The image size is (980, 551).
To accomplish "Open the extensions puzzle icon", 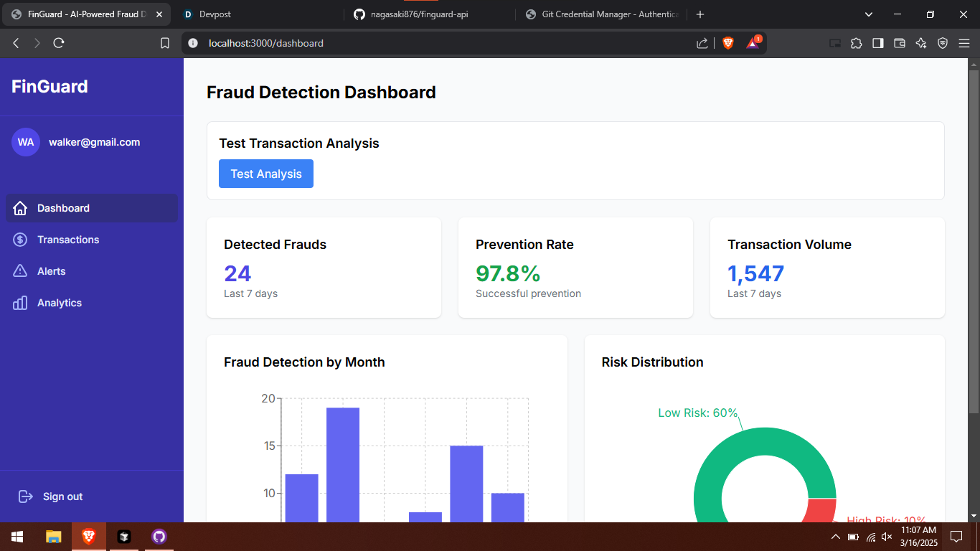I will click(x=857, y=43).
